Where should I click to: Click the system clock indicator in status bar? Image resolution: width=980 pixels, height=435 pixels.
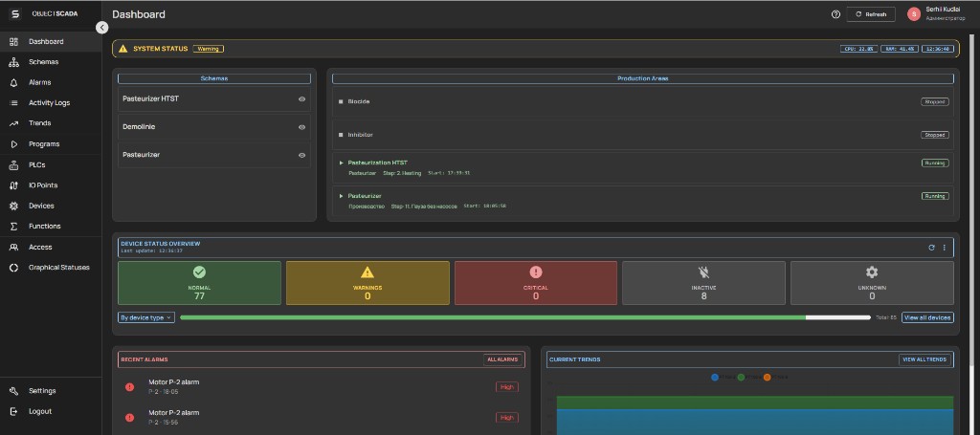coord(938,49)
